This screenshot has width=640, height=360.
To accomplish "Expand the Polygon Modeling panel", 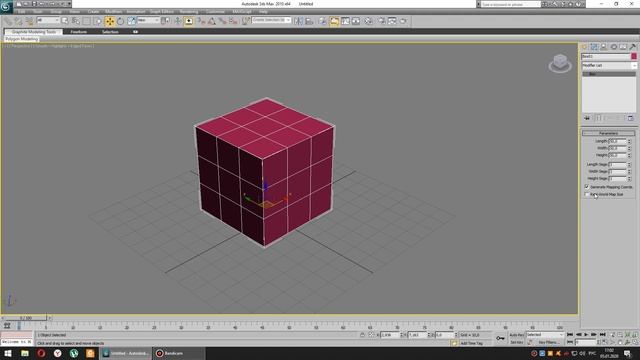I will (22, 39).
